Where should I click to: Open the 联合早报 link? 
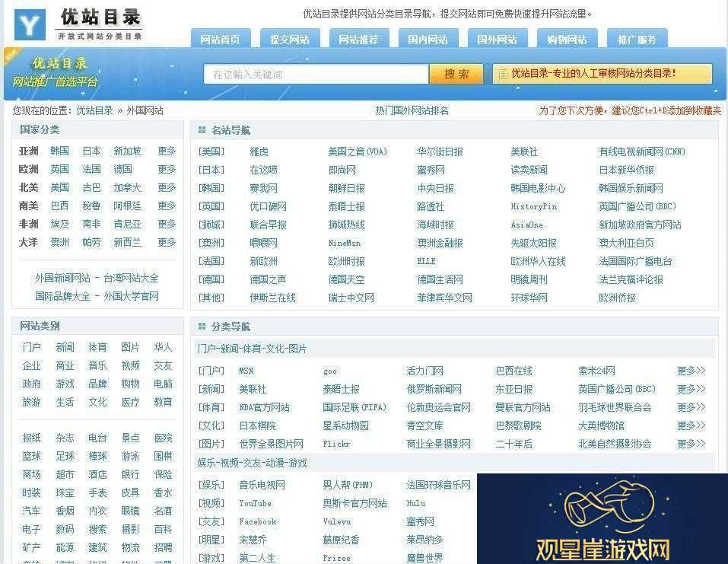pos(268,225)
